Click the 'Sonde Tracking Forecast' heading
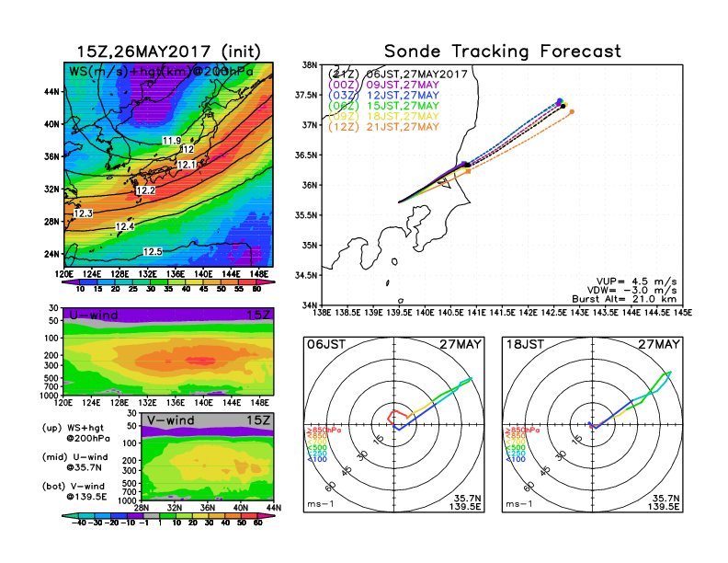 (503, 52)
